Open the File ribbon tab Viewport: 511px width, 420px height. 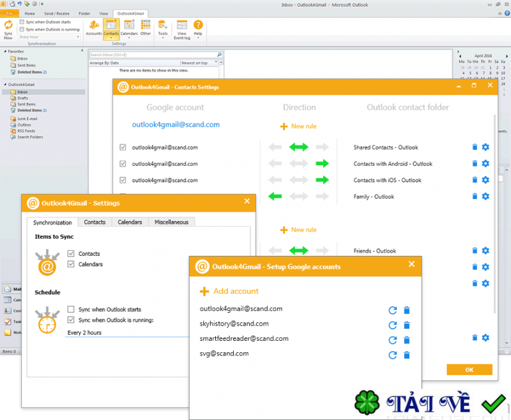[x=10, y=13]
